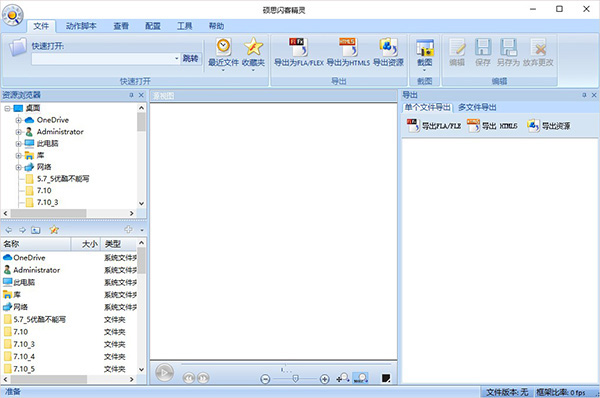The image size is (600, 398).
Task: Click the 导出FLA/FLE button in export panel
Action: [434, 126]
